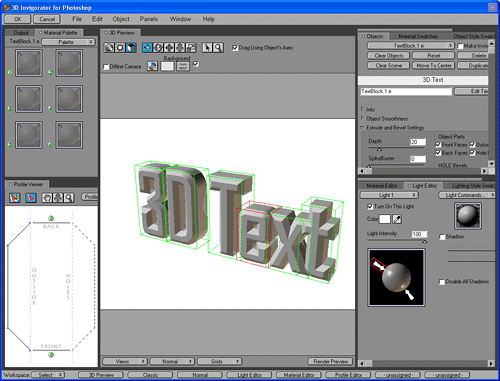
Task: Open the Light Commands dropdown
Action: (466, 195)
